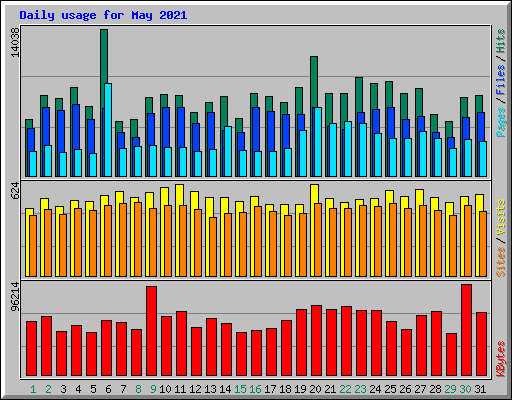Click the red KBytes bar for day 30
The width and height of the screenshot is (512, 400).
(x=466, y=330)
